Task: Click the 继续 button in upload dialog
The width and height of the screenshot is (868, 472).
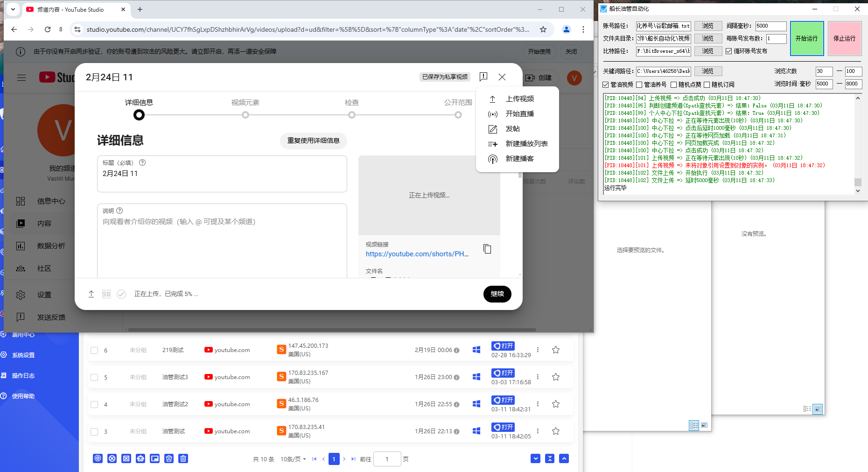Action: point(497,294)
